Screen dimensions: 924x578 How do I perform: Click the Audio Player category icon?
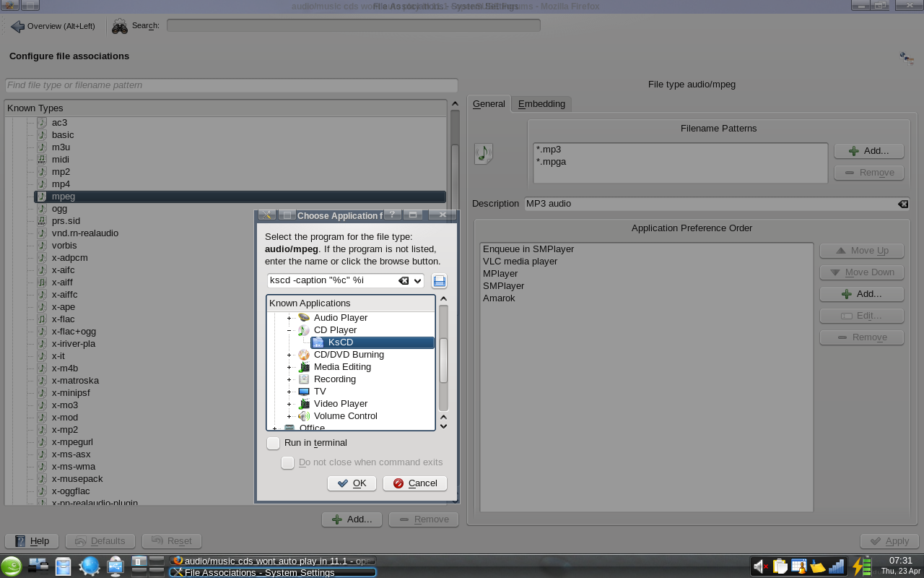point(304,318)
